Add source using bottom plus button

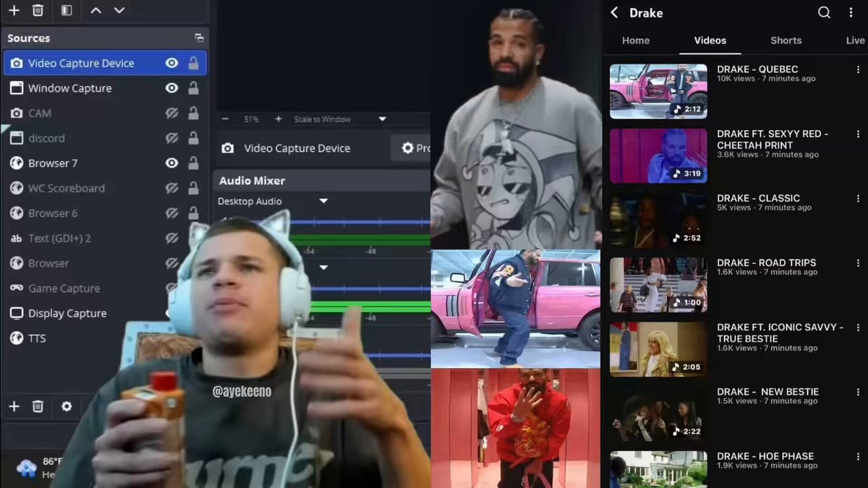pos(14,406)
